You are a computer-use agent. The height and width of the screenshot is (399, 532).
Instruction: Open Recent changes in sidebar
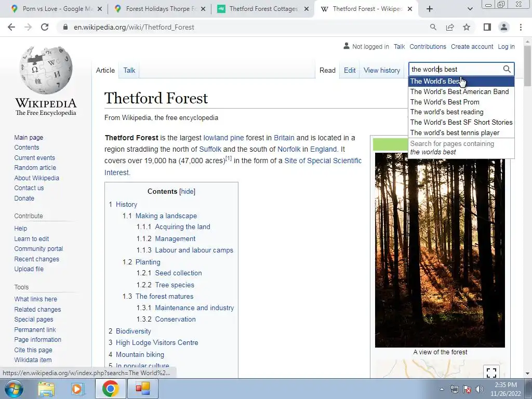click(x=37, y=259)
